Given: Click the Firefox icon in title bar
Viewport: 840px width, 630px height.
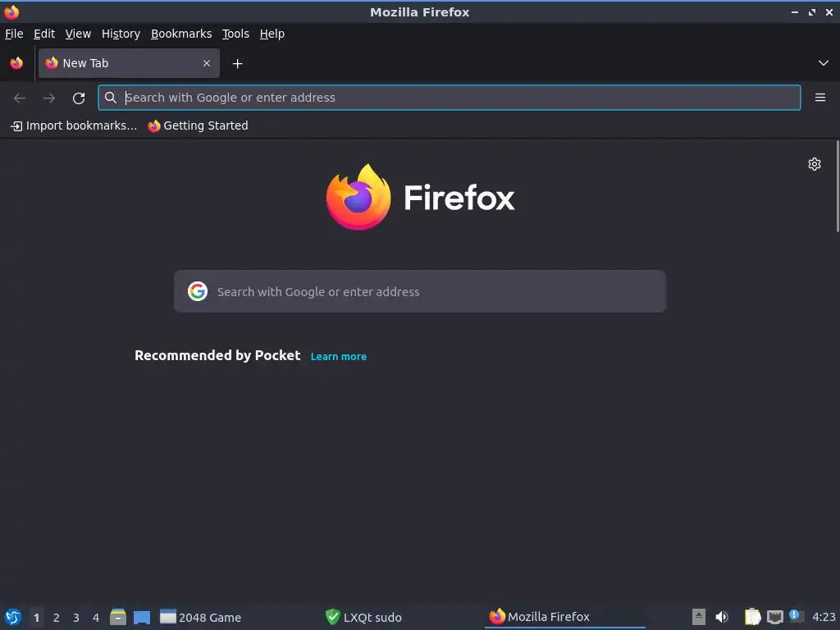Looking at the screenshot, I should (x=11, y=11).
